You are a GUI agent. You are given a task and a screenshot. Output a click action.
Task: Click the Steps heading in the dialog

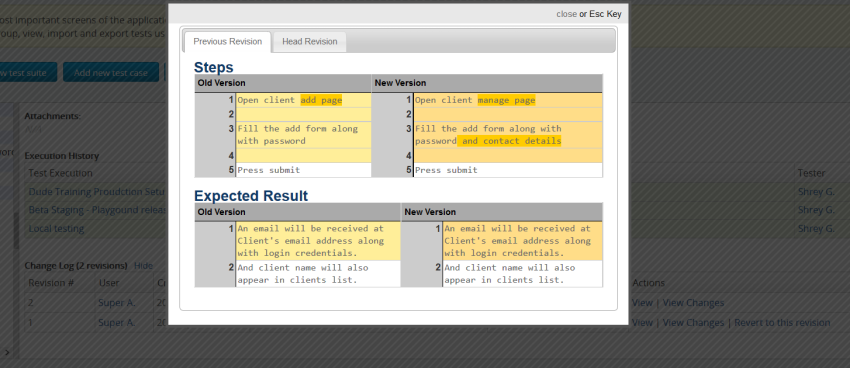pos(214,67)
